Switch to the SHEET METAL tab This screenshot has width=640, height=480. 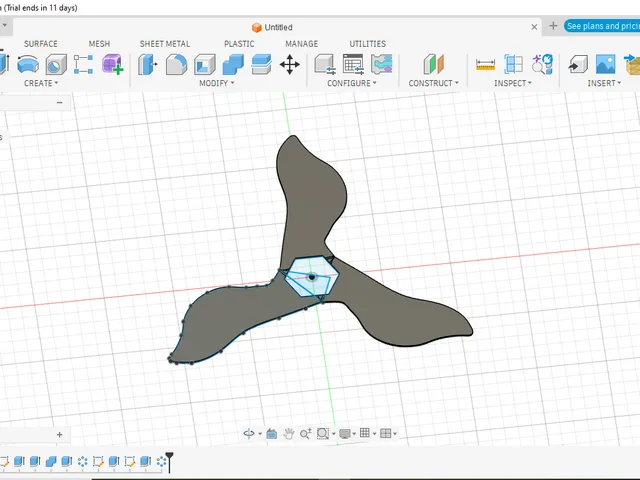point(164,44)
